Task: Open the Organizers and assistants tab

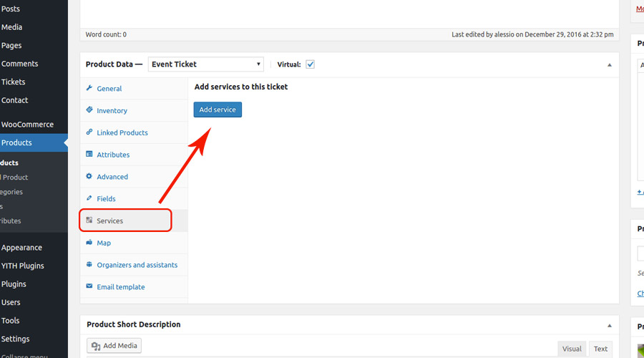Action: [137, 265]
